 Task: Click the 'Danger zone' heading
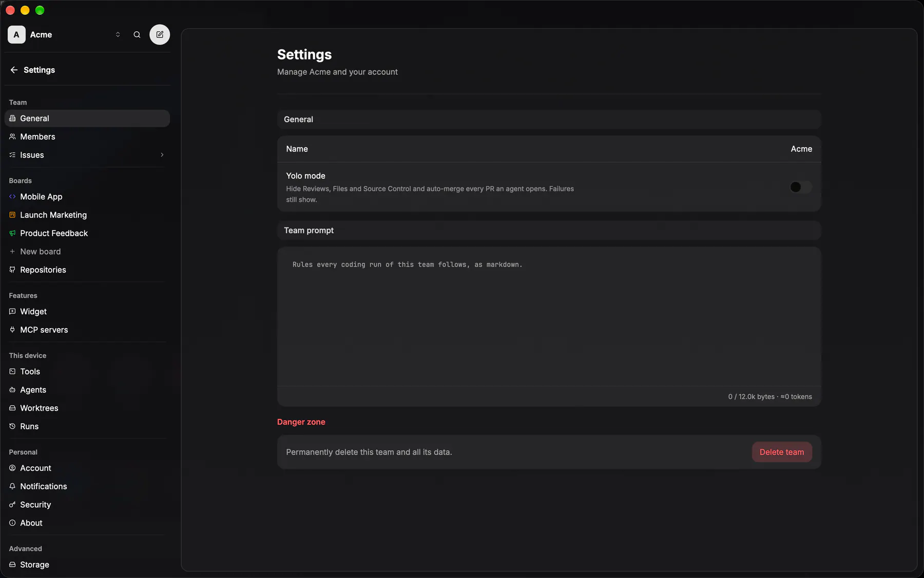click(x=301, y=422)
